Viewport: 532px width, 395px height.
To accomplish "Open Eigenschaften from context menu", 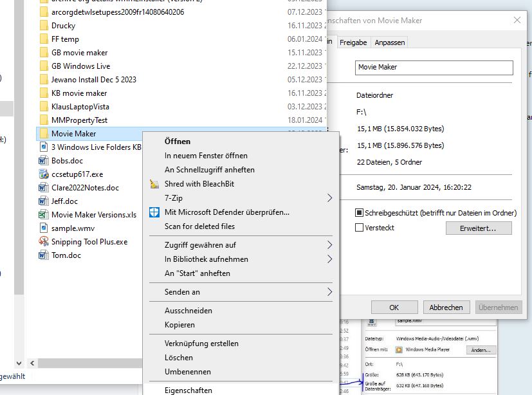I will coord(188,390).
